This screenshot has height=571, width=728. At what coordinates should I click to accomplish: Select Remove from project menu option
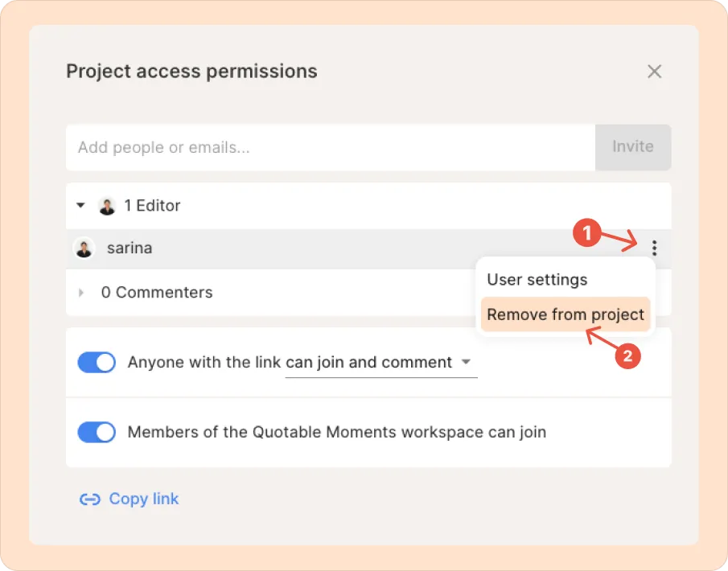coord(566,314)
